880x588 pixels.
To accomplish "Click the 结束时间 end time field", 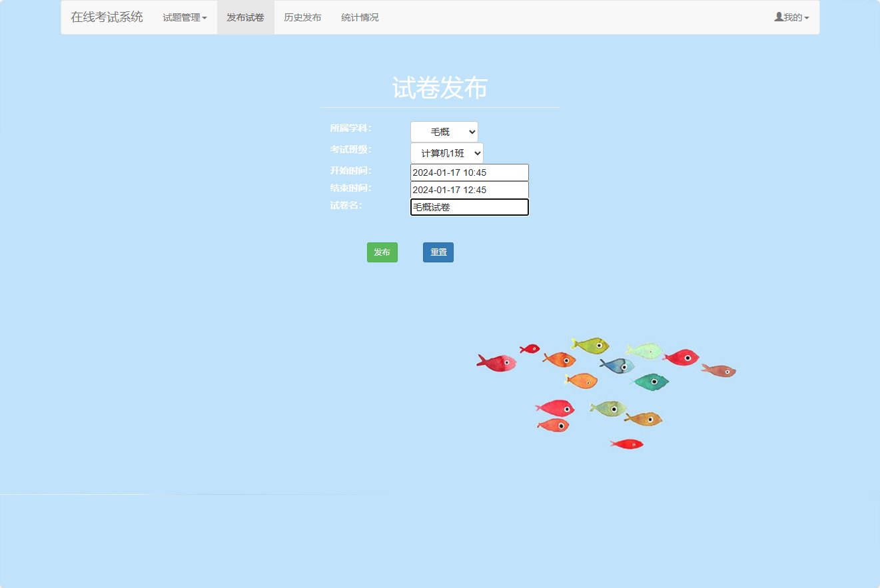I will click(468, 189).
